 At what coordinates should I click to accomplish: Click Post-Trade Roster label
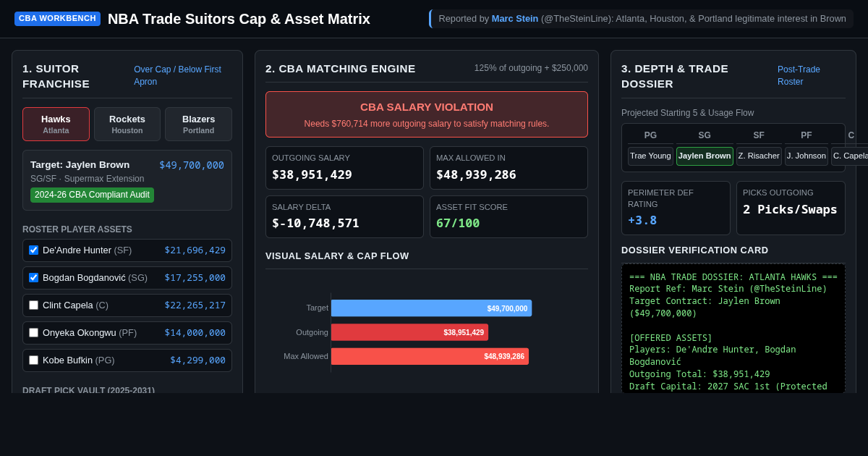[799, 76]
